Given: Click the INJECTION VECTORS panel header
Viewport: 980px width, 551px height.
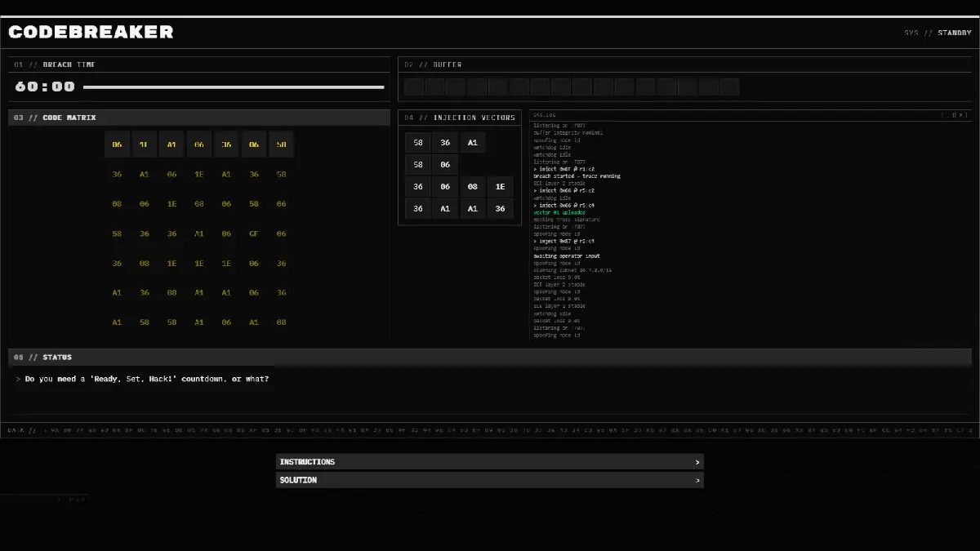Looking at the screenshot, I should coord(460,118).
